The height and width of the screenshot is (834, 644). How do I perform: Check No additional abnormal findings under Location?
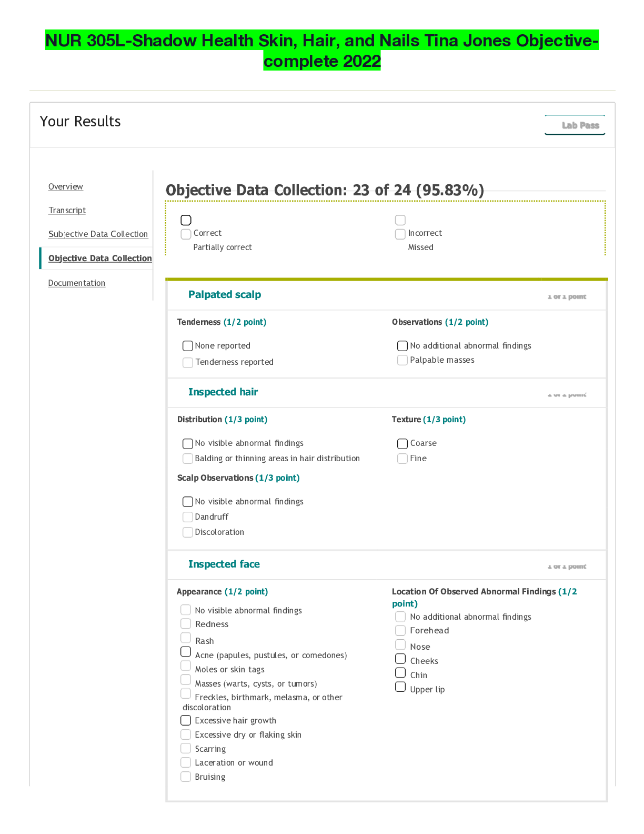point(400,617)
